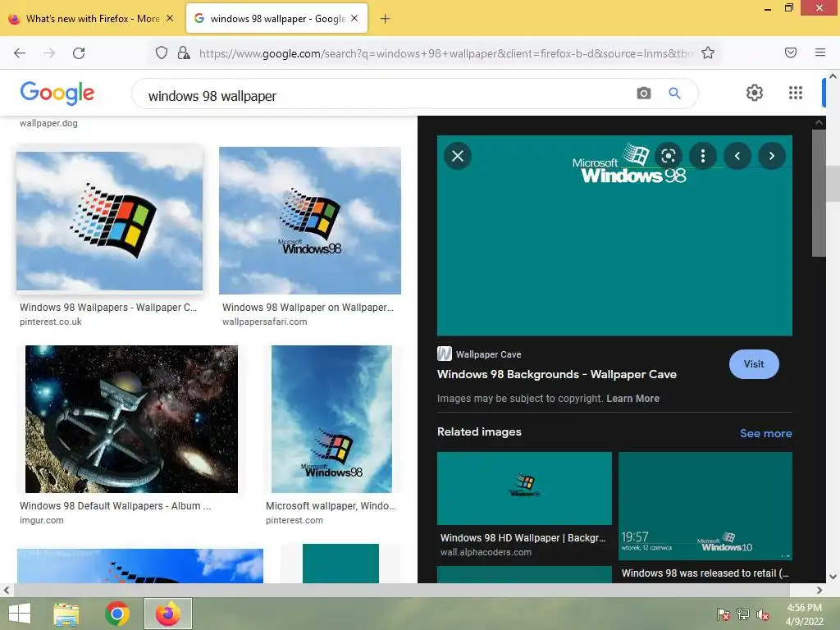This screenshot has width=840, height=630.
Task: Click the greyed-out forward navigation arrow
Action: click(49, 53)
